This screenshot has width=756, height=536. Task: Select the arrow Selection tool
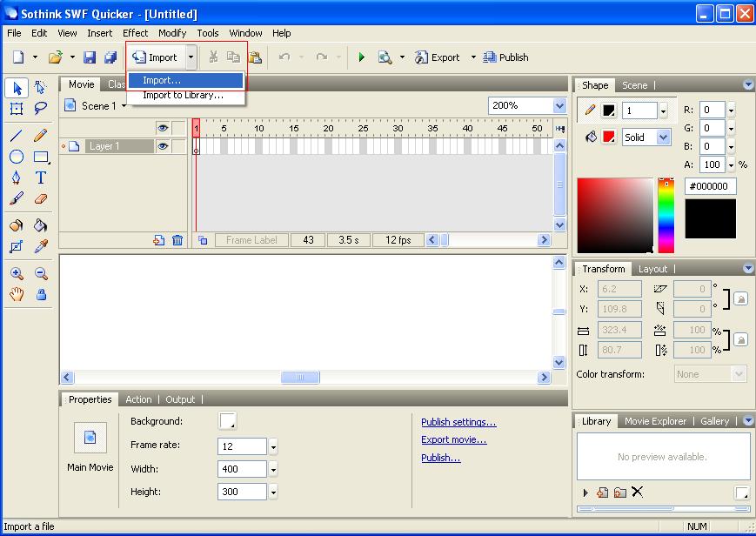coord(17,88)
